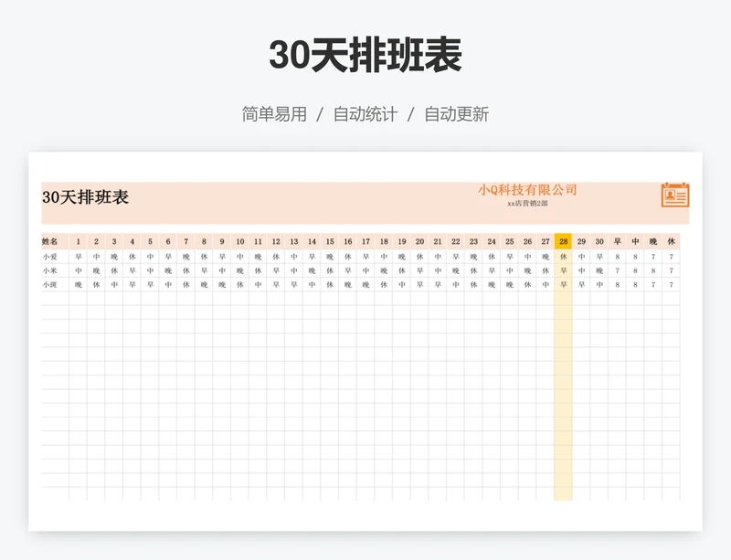
Task: Select the day '24' column header
Action: coord(492,241)
